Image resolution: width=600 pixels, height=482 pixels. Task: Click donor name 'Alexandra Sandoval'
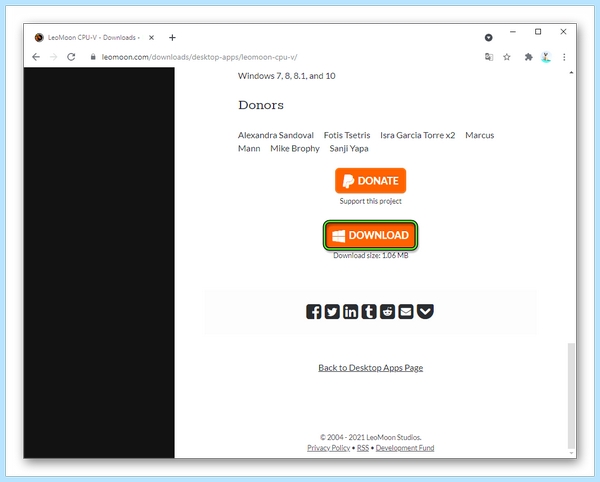click(x=276, y=135)
